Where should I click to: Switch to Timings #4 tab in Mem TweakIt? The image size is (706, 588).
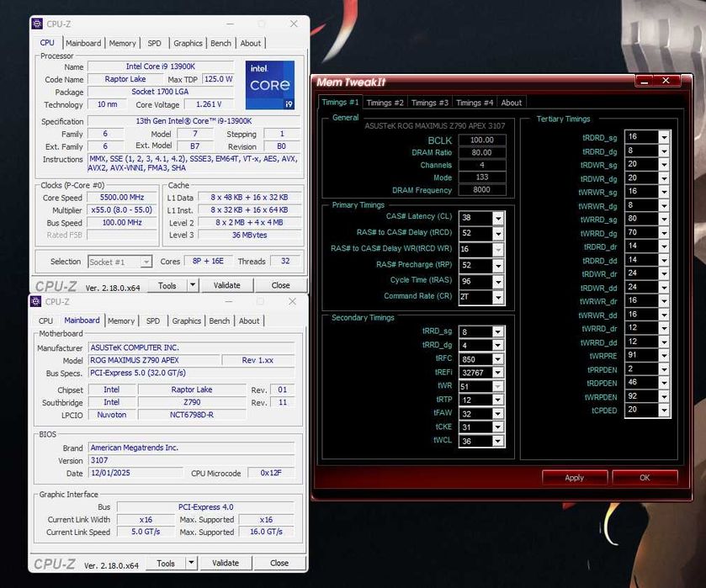(475, 103)
